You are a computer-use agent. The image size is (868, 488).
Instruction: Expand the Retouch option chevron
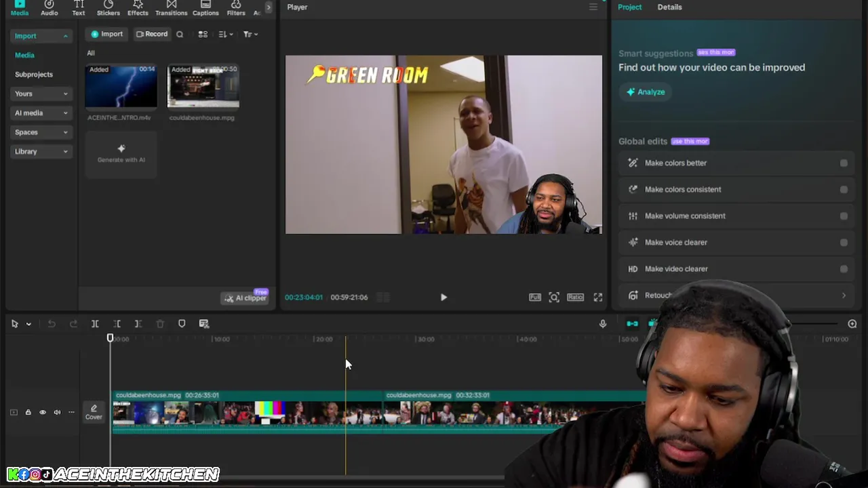(844, 296)
